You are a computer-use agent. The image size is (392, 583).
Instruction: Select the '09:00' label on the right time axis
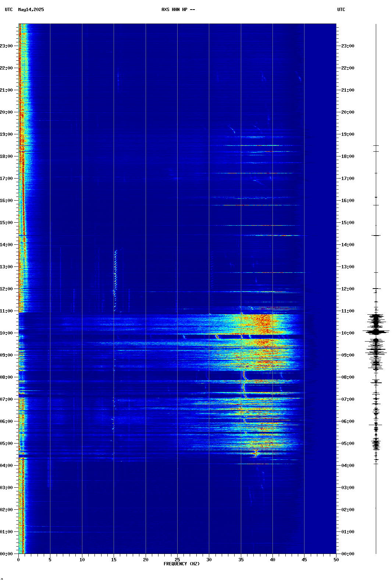(x=348, y=355)
